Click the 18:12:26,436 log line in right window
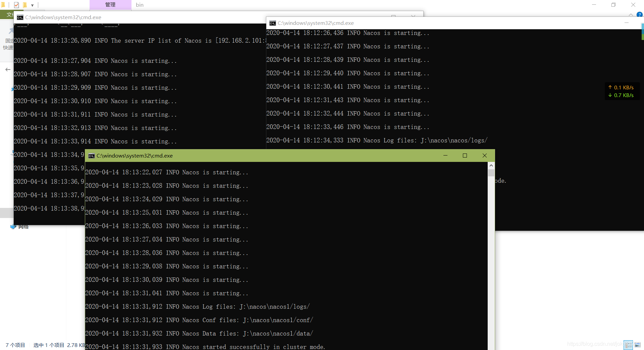Viewport: 644px width, 350px height. [x=348, y=33]
